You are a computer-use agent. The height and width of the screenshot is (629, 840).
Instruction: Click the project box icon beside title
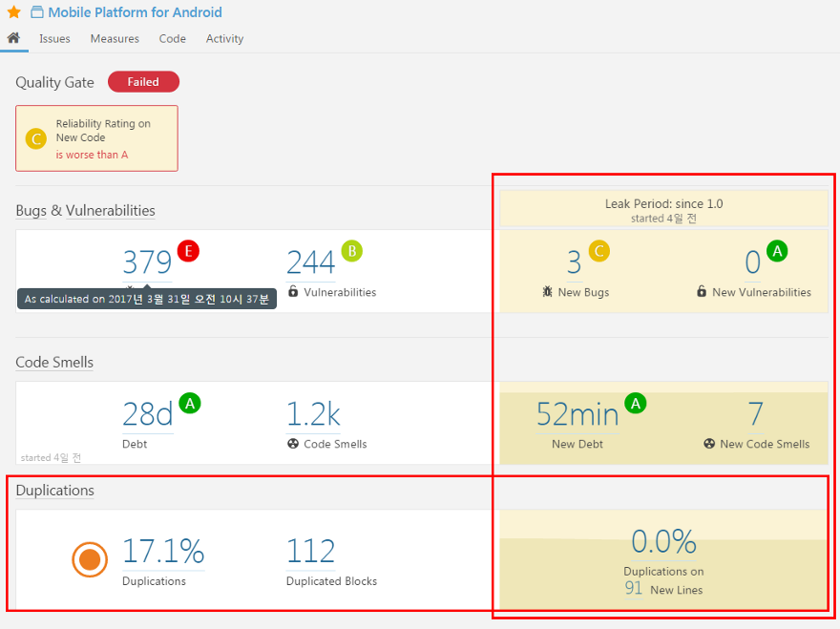click(37, 12)
